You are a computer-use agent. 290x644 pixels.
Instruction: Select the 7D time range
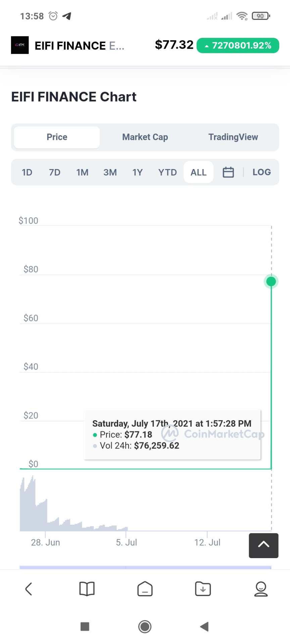pos(55,172)
